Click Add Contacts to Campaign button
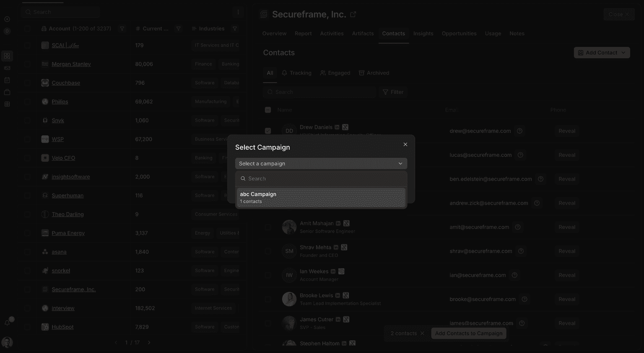Image resolution: width=644 pixels, height=353 pixels. [468, 333]
